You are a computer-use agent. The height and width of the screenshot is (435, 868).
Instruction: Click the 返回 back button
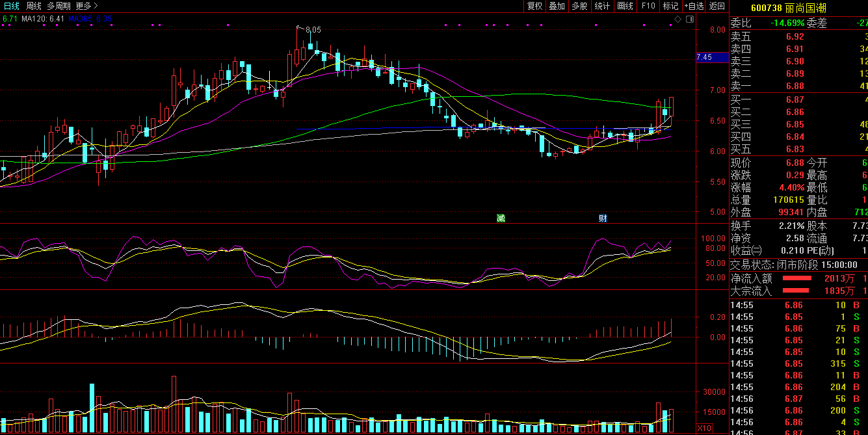717,6
